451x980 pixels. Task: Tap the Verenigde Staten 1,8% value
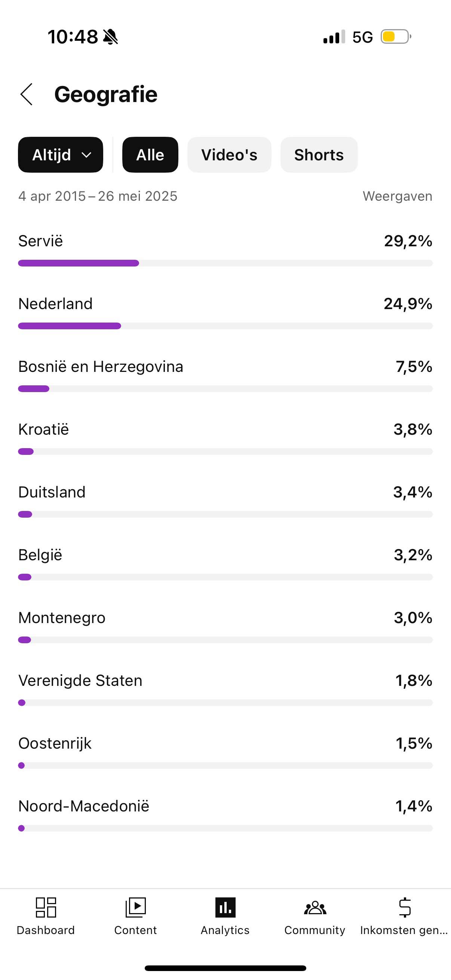click(414, 681)
